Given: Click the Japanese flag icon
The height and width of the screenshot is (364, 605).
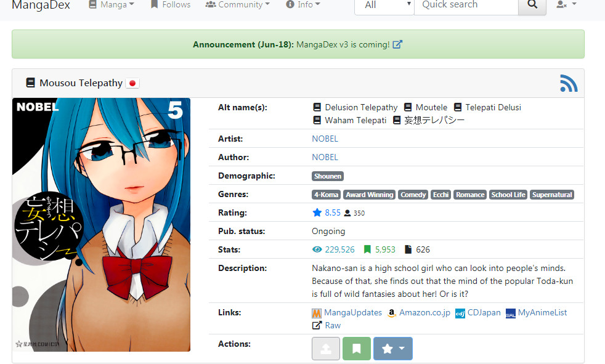Looking at the screenshot, I should pos(132,83).
